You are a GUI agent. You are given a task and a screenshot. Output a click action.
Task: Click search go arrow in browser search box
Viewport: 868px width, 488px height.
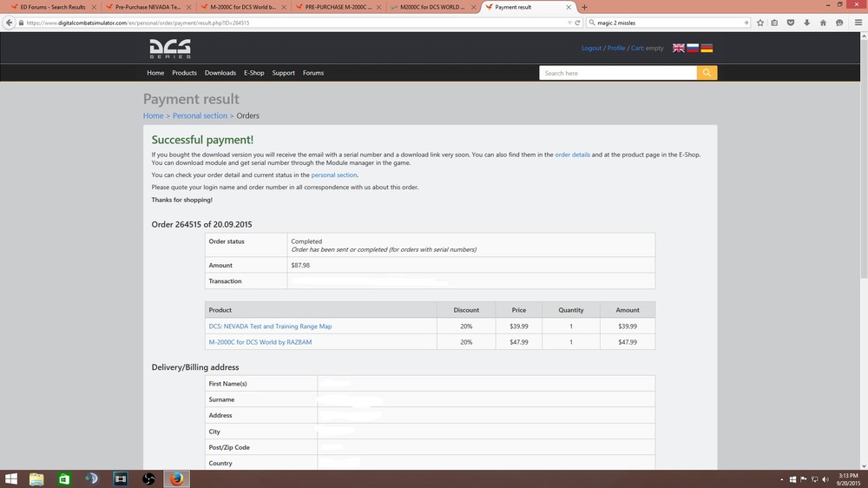tap(746, 23)
